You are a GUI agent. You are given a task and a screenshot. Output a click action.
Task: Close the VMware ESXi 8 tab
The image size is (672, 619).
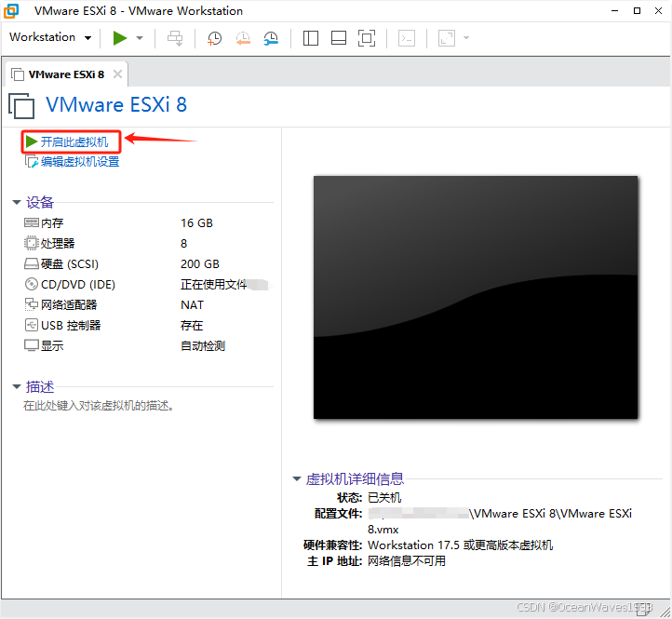117,74
